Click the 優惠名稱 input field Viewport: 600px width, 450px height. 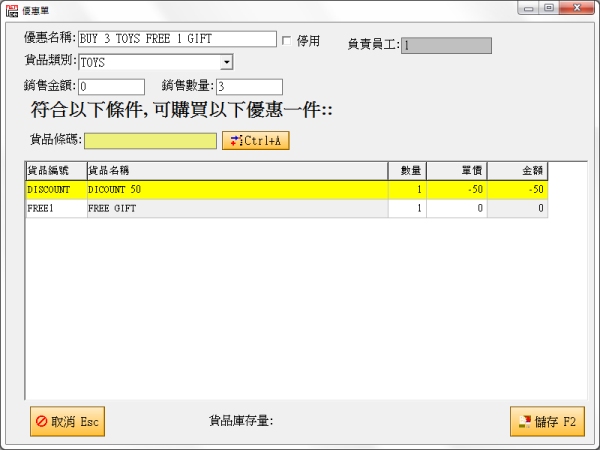[x=177, y=39]
